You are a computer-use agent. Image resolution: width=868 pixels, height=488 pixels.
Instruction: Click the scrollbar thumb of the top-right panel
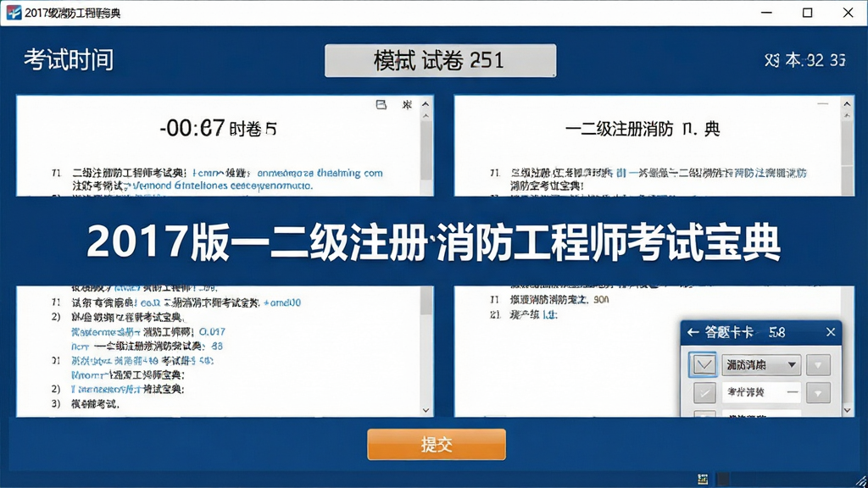pyautogui.click(x=847, y=142)
